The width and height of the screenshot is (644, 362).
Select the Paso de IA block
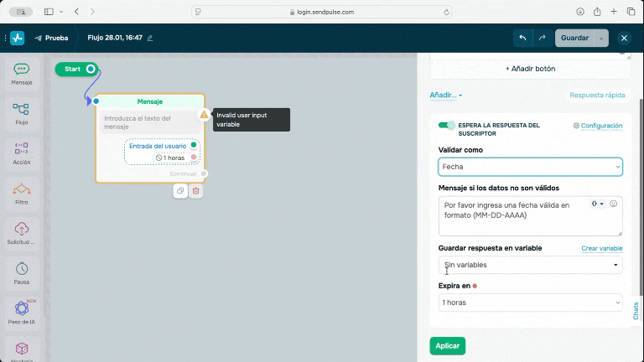(22, 312)
